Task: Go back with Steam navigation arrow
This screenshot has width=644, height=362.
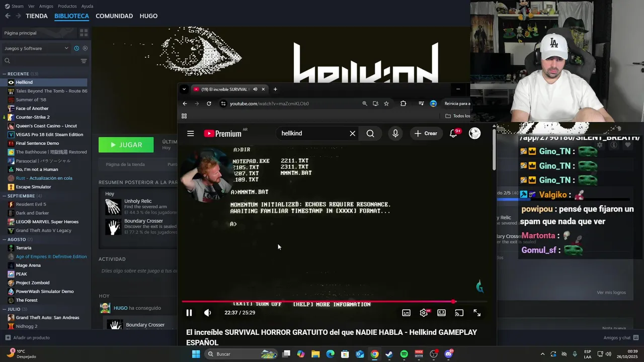Action: pos(8,16)
